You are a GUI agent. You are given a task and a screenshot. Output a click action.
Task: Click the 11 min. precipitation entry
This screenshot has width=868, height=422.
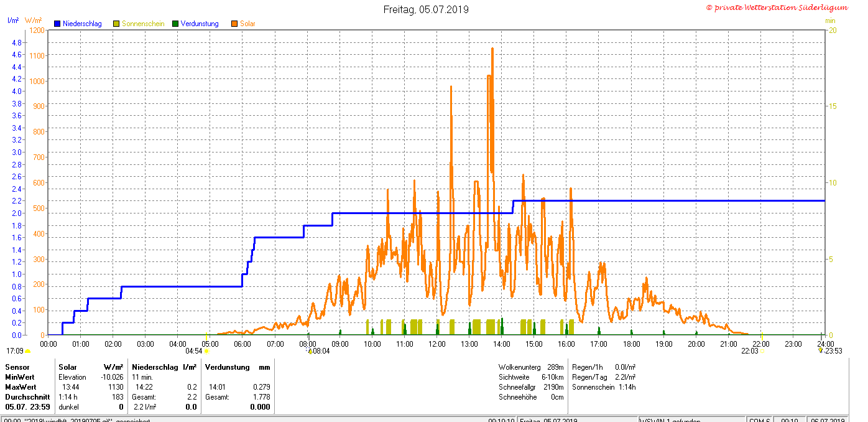point(142,377)
